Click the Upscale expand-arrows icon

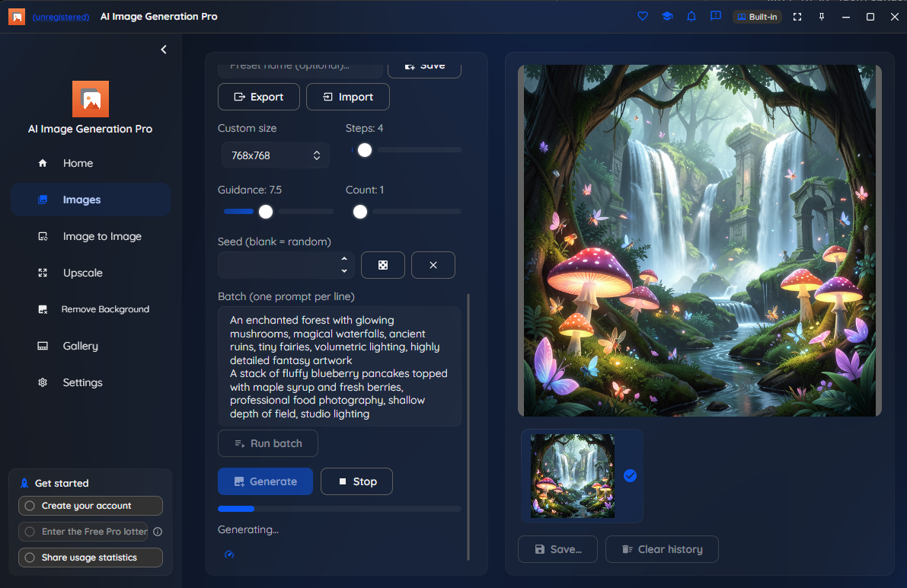coord(43,273)
